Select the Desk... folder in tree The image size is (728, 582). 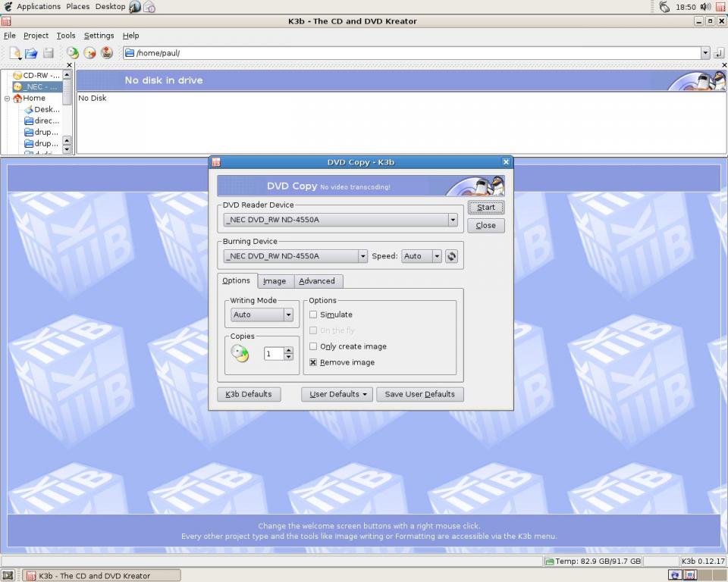[x=42, y=110]
